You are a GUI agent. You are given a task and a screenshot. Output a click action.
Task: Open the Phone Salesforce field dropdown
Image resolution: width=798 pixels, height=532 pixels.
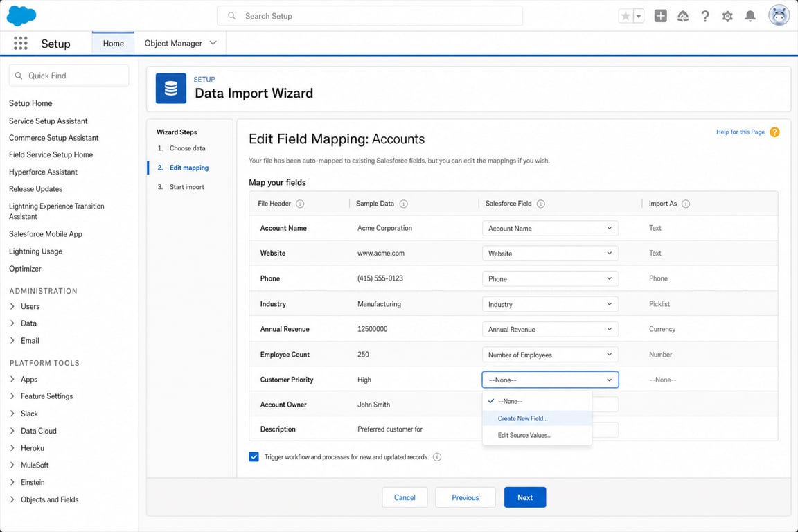[550, 278]
